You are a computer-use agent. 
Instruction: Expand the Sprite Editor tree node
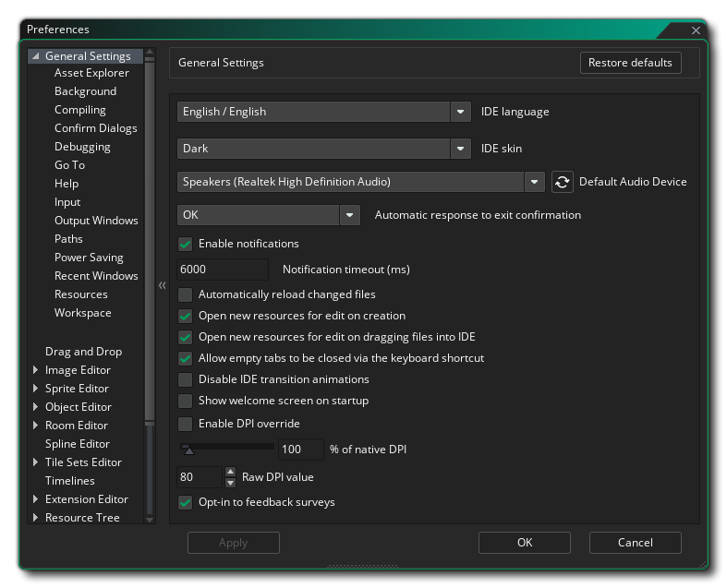coord(35,389)
